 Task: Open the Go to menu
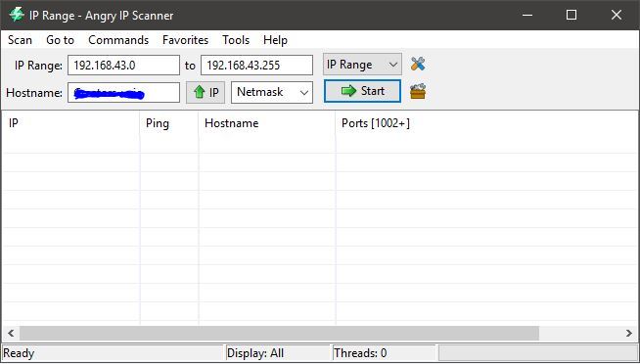(x=60, y=40)
